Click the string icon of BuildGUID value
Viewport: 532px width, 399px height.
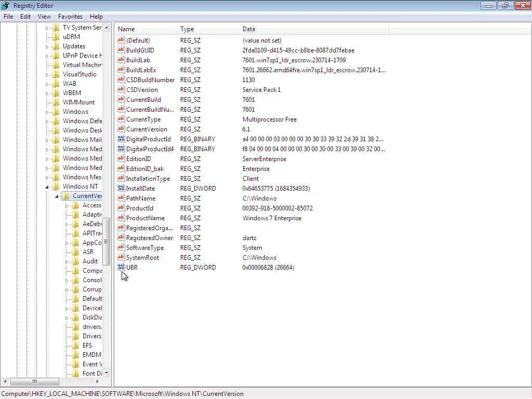(x=121, y=50)
